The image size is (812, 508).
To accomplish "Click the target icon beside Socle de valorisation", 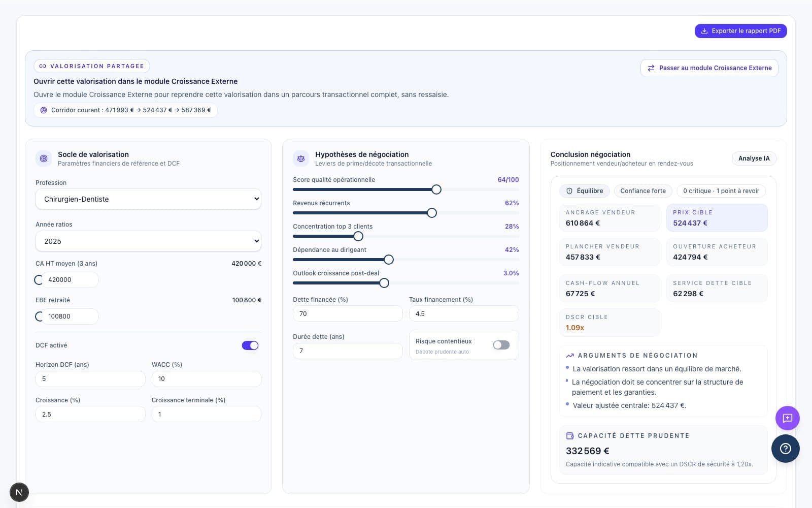I will (x=44, y=158).
